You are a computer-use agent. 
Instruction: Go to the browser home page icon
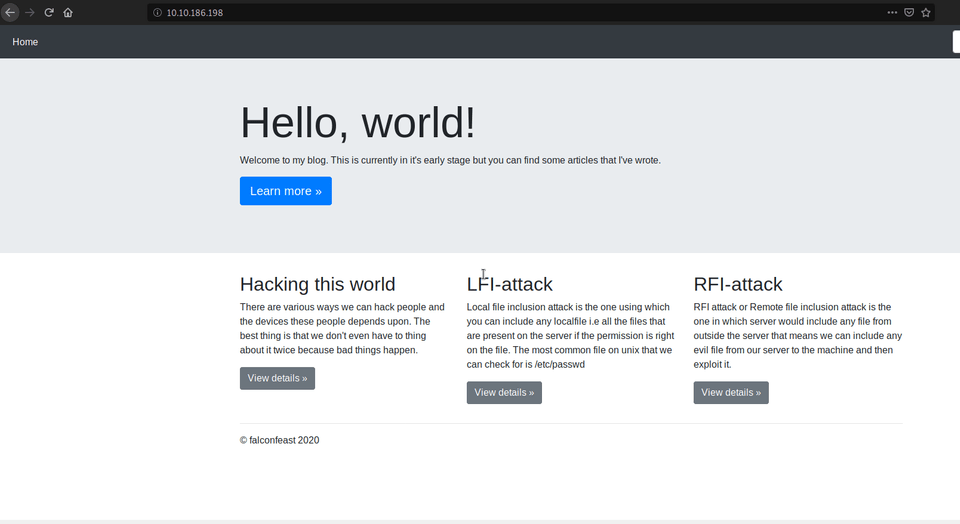point(68,12)
